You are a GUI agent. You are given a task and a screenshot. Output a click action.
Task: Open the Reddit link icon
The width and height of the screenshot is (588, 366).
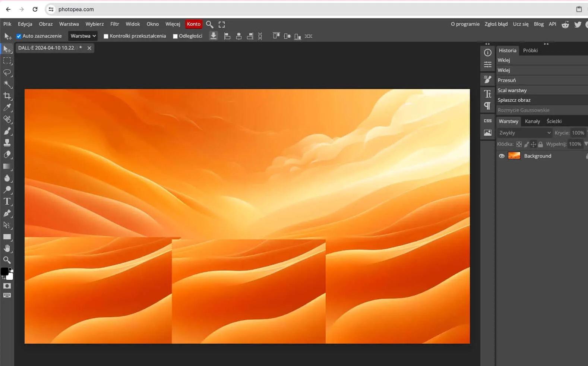point(565,25)
